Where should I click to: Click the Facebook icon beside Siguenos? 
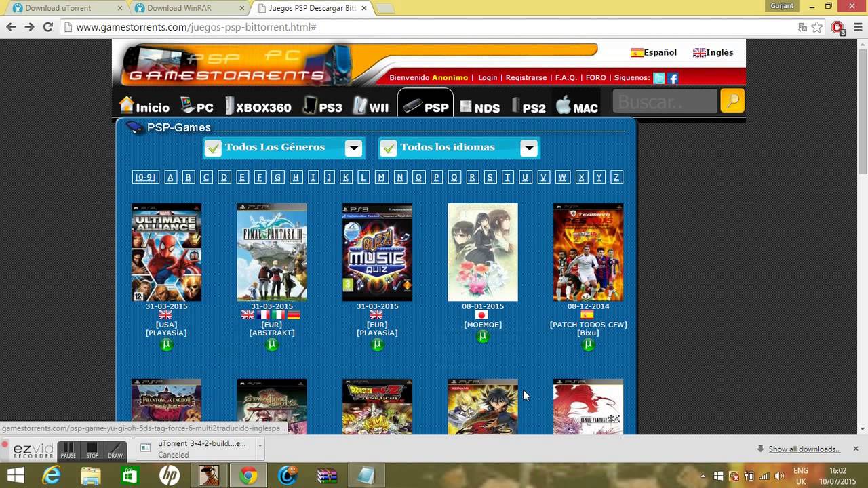pyautogui.click(x=673, y=78)
